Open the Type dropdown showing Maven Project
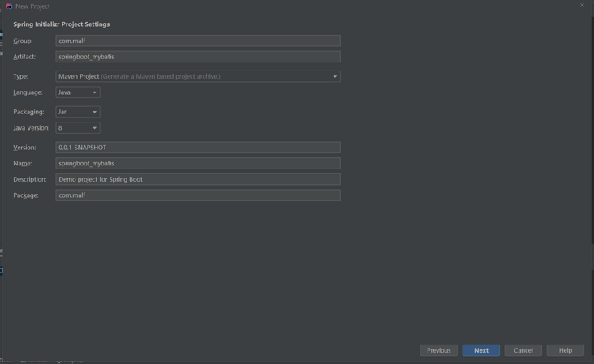The height and width of the screenshot is (364, 594). click(x=197, y=76)
